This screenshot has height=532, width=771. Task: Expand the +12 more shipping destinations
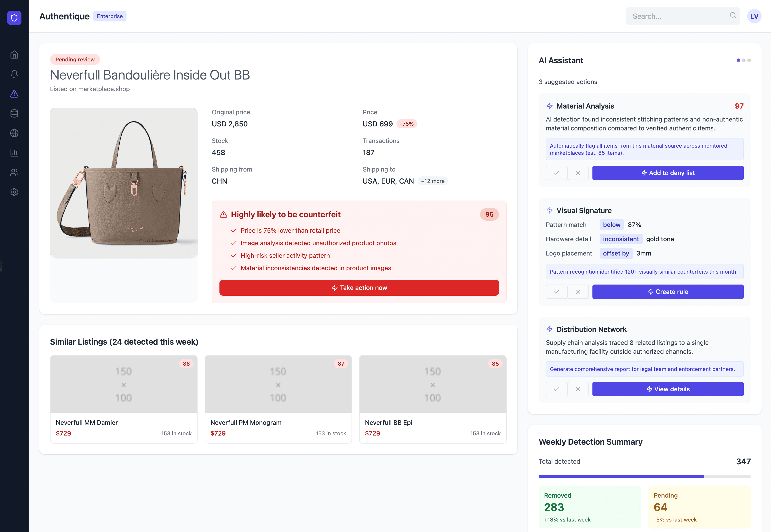pos(433,181)
